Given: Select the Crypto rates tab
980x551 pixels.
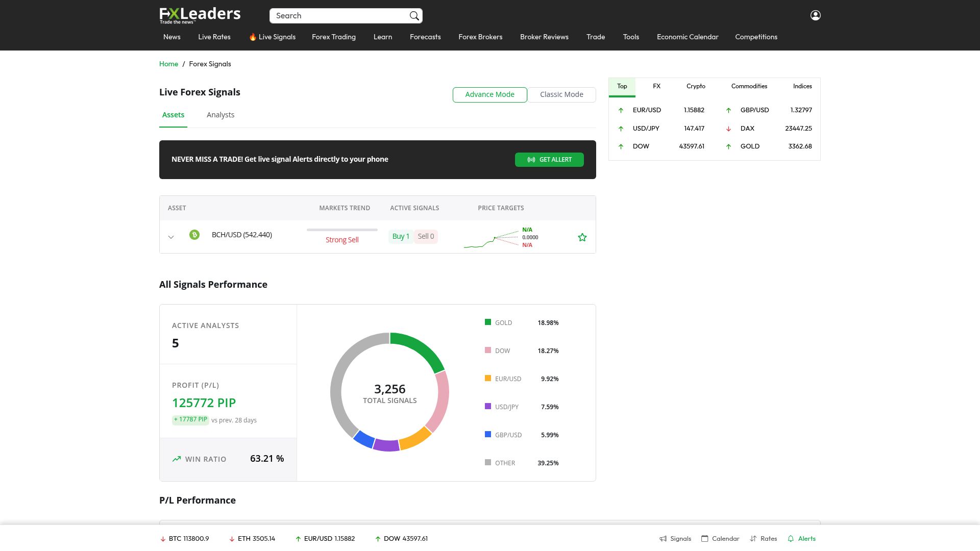Looking at the screenshot, I should [x=696, y=87].
